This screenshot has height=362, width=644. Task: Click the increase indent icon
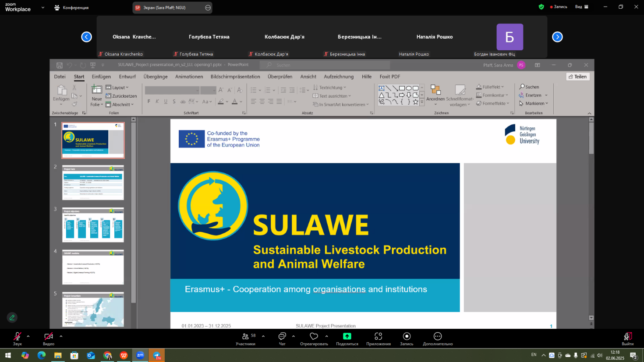[x=292, y=90]
